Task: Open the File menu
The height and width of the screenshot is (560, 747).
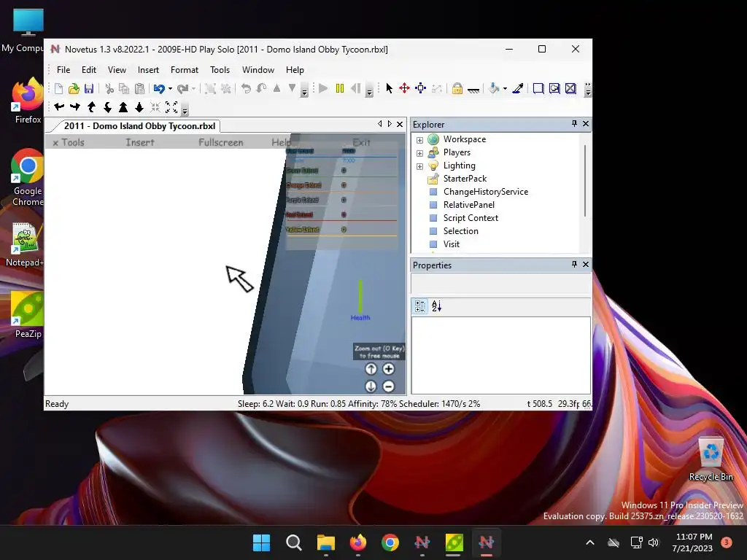Action: click(63, 70)
